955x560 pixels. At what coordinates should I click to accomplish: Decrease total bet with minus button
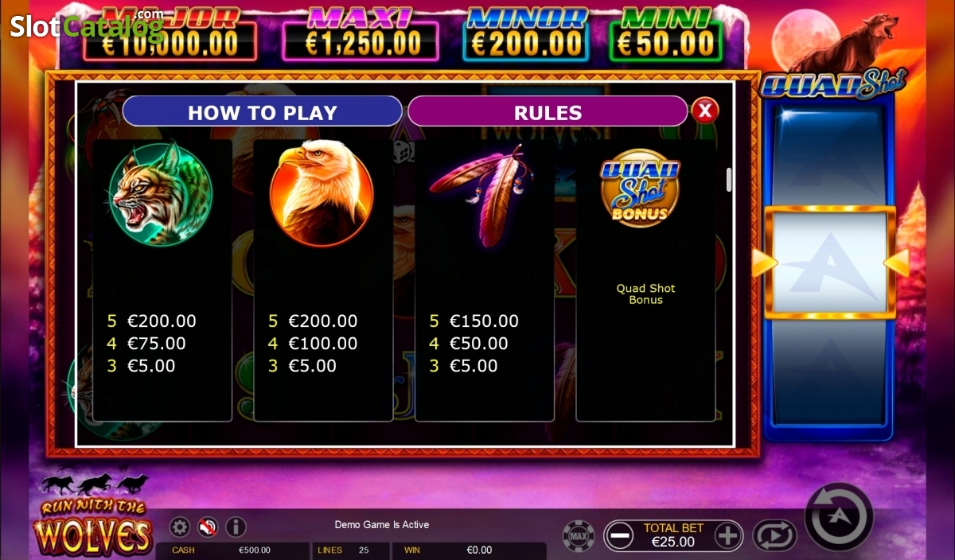[620, 535]
